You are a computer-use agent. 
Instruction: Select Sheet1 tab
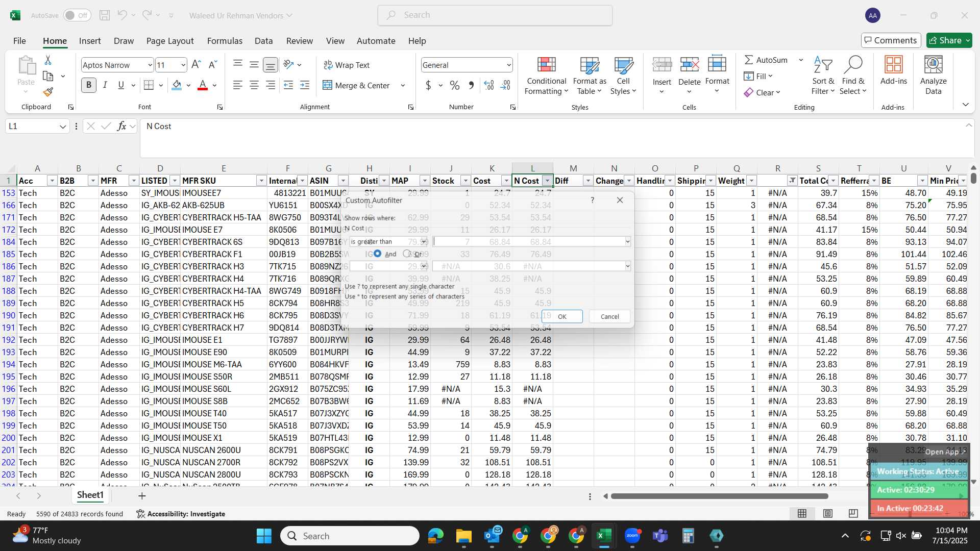(90, 495)
